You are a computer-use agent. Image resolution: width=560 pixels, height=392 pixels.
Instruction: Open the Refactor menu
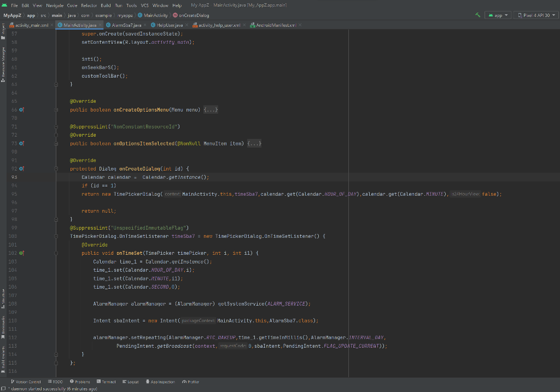87,4
